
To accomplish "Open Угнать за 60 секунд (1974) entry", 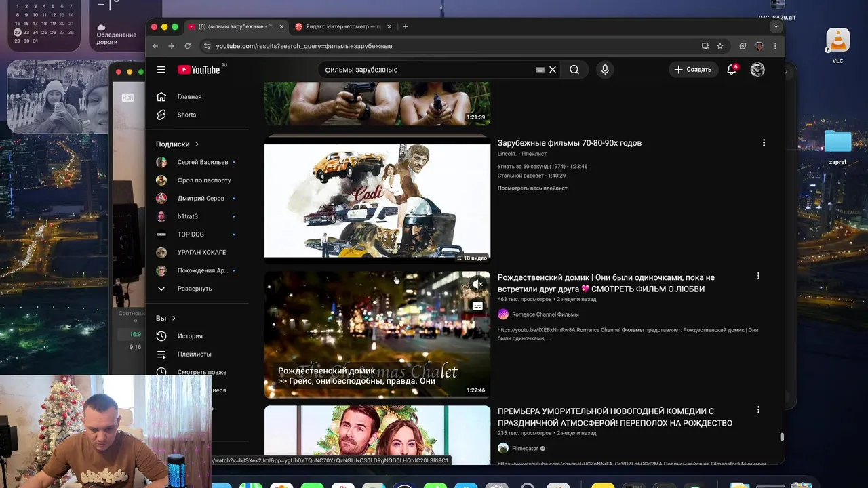I will [542, 167].
